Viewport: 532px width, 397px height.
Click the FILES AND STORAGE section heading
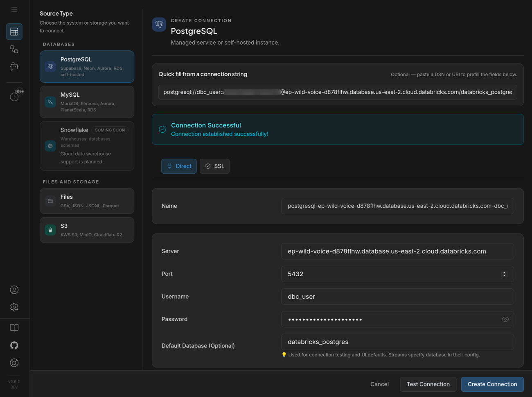71,182
